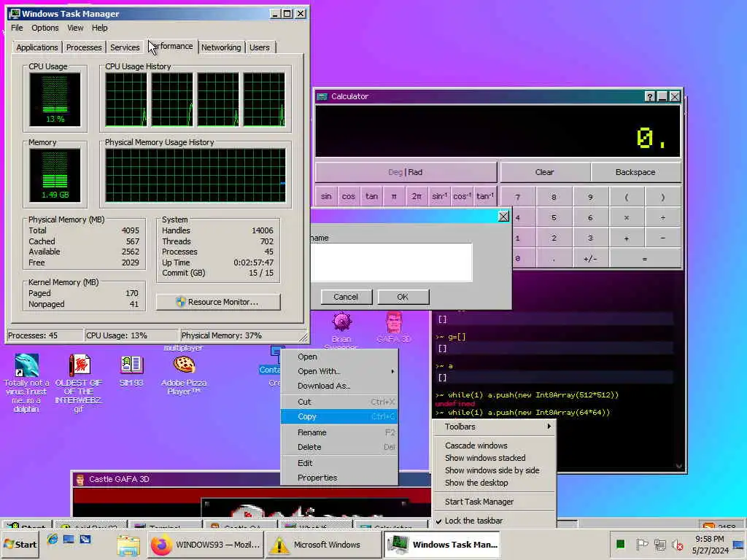This screenshot has width=747, height=560.
Task: Click the Castle GAFA 3D title icon
Action: coord(80,480)
